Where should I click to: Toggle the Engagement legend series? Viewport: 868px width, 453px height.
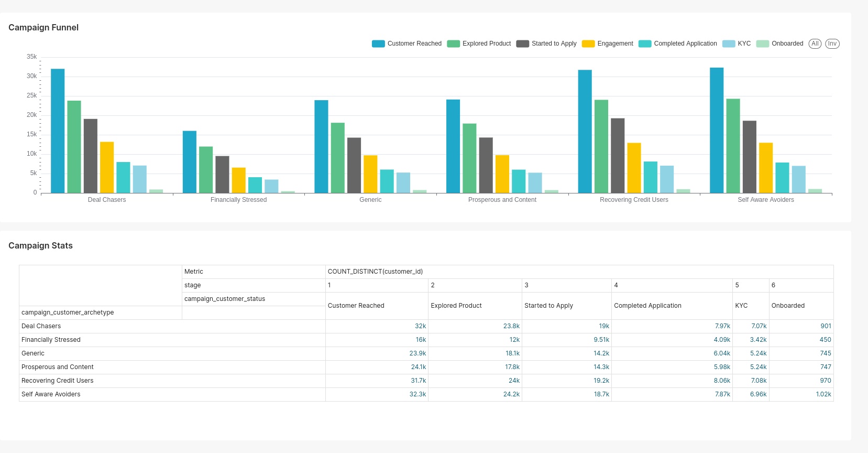click(608, 44)
